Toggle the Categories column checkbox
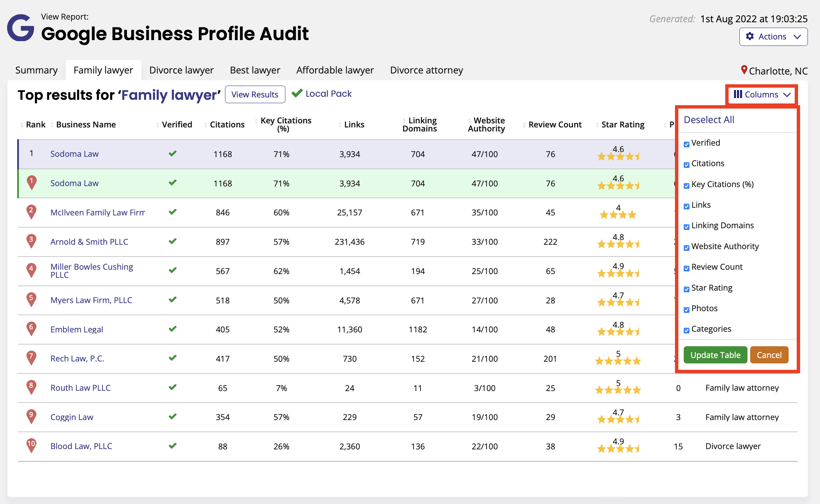This screenshot has width=820, height=504. click(686, 330)
